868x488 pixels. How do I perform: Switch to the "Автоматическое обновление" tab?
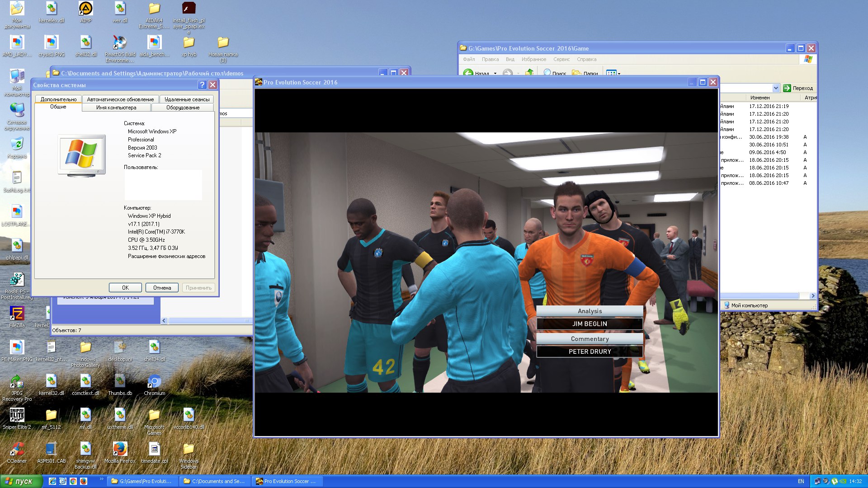[120, 99]
